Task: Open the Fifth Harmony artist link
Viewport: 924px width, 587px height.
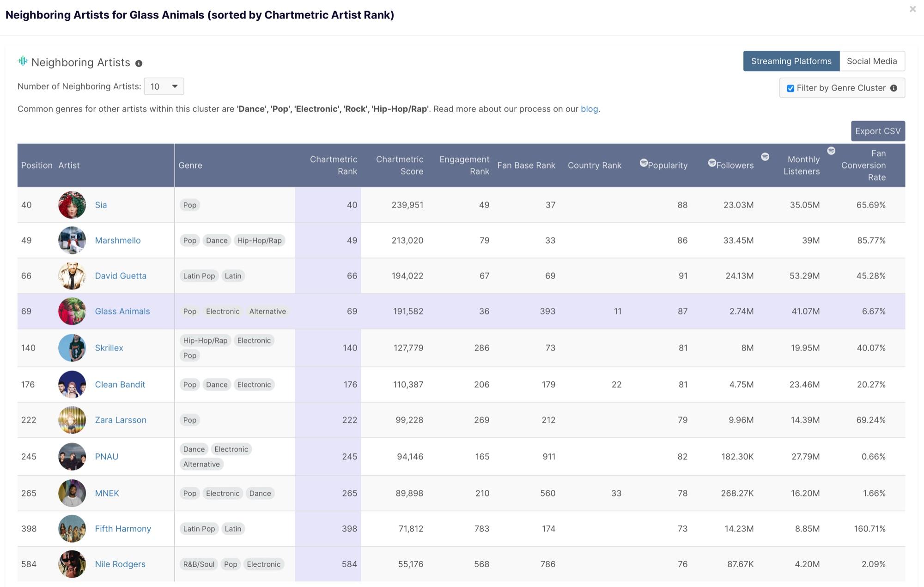Action: [123, 529]
